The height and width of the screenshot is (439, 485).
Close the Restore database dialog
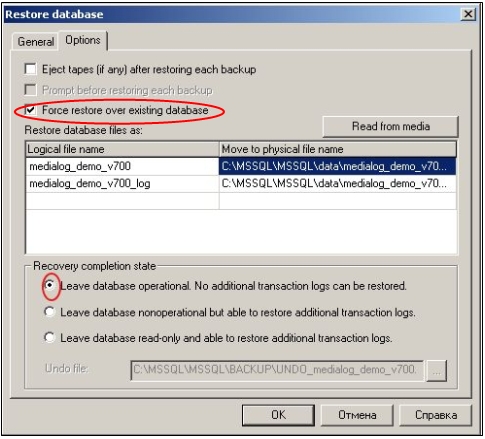tap(468, 14)
